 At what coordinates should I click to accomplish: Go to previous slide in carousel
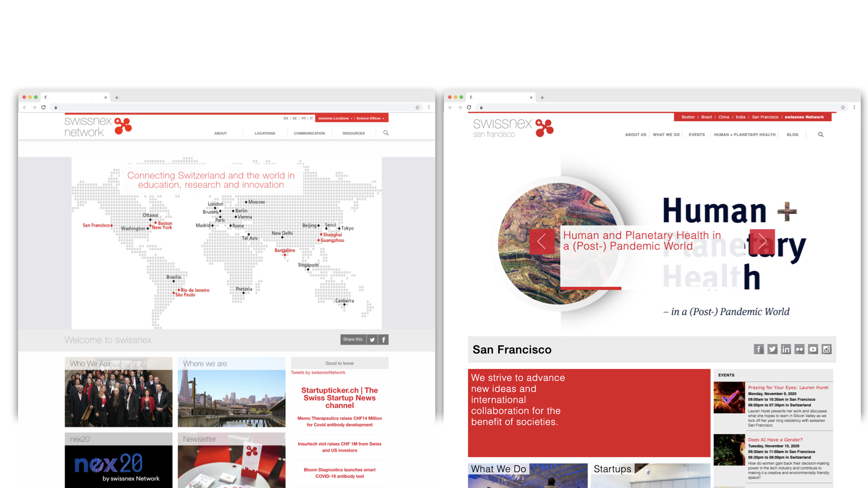[x=542, y=242]
